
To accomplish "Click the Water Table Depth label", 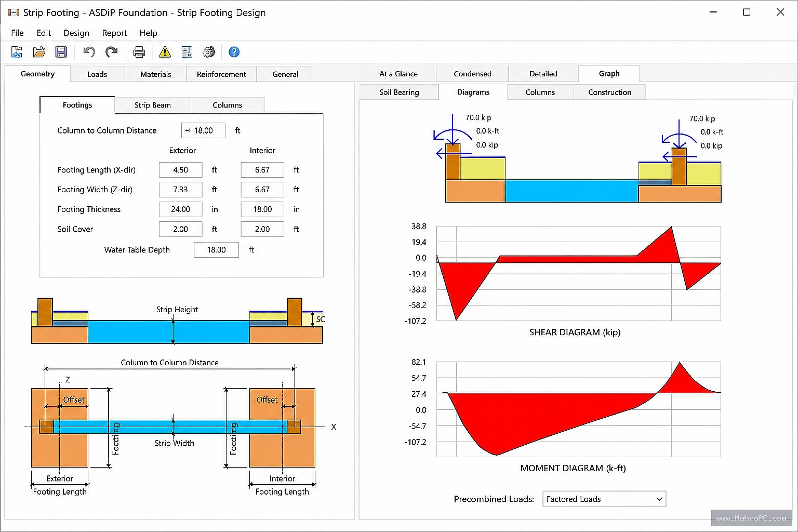I will coord(137,250).
